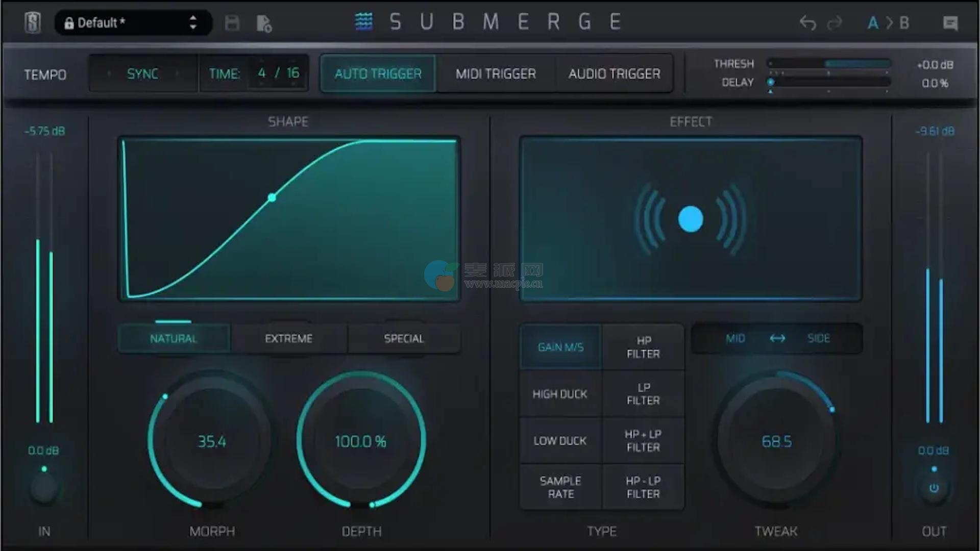
Task: Click the right arrow next to SYNC
Action: click(x=177, y=74)
